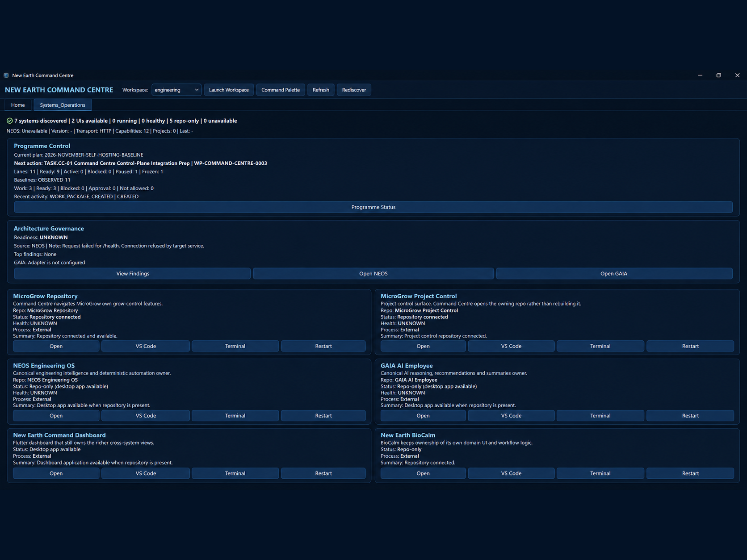The image size is (747, 560).
Task: Click GAIA: Adapter is not configured text
Action: tap(50, 263)
